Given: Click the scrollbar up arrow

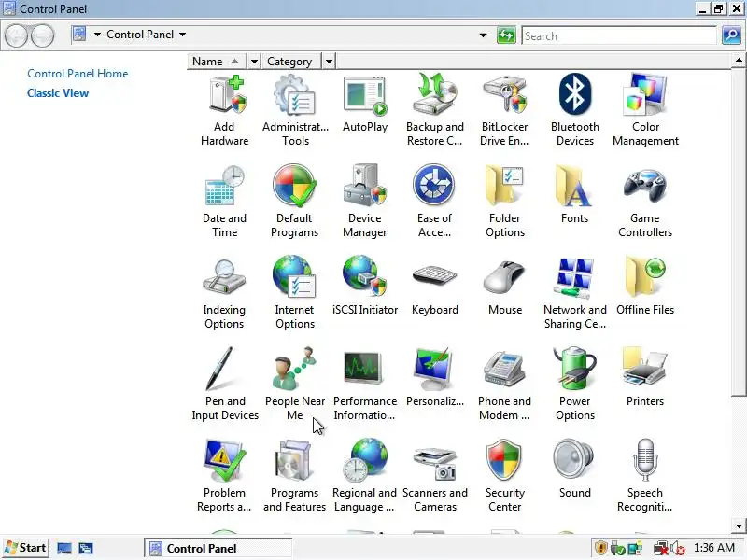Looking at the screenshot, I should point(739,60).
